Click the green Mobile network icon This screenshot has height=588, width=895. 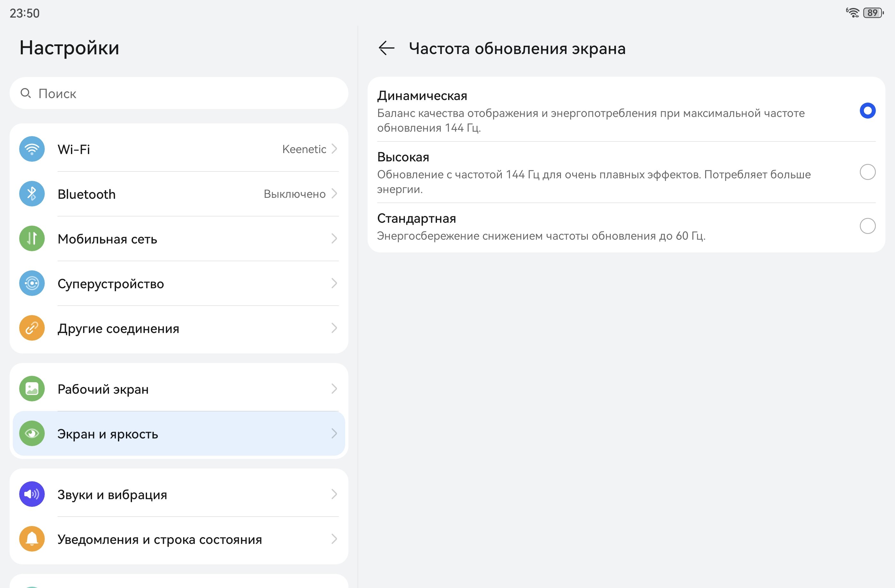32,238
